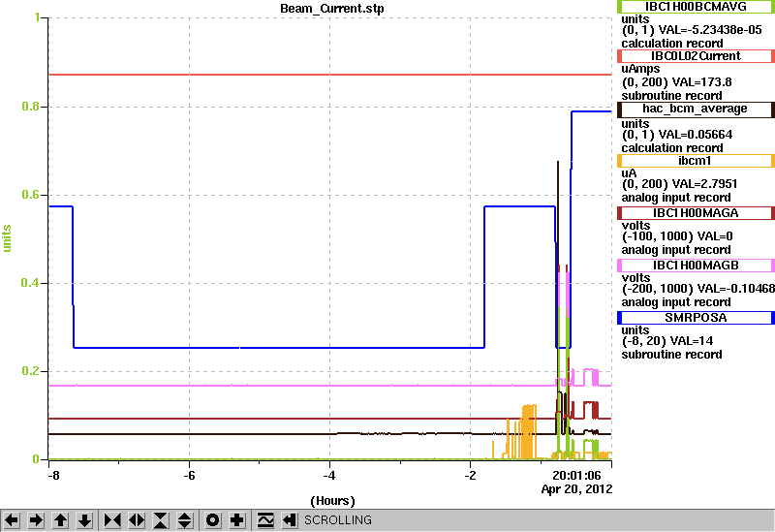Click the -8 hours axis tick label
This screenshot has width=775, height=532.
click(x=53, y=476)
